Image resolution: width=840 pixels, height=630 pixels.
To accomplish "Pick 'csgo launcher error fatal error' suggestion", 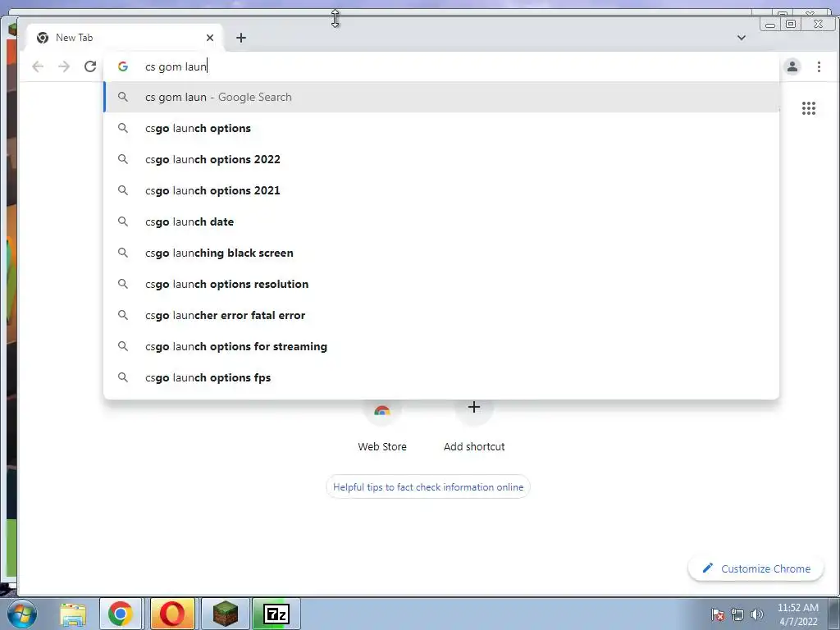I will point(441,315).
